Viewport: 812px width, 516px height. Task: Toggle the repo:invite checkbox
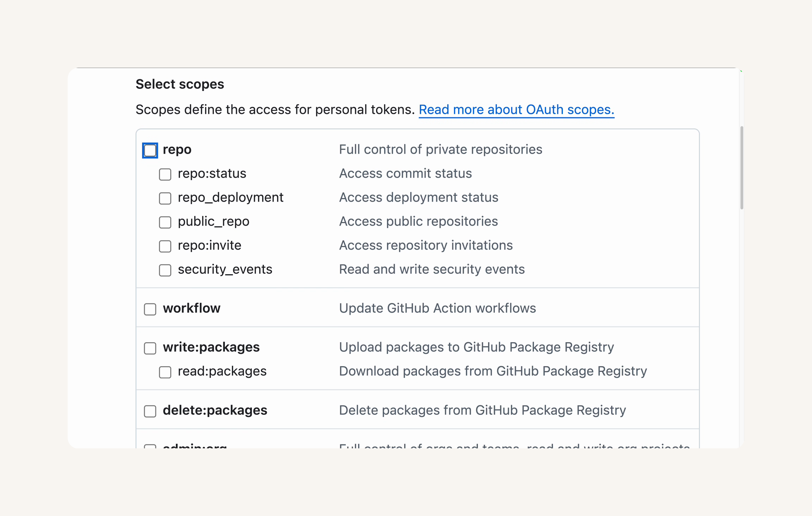click(165, 246)
